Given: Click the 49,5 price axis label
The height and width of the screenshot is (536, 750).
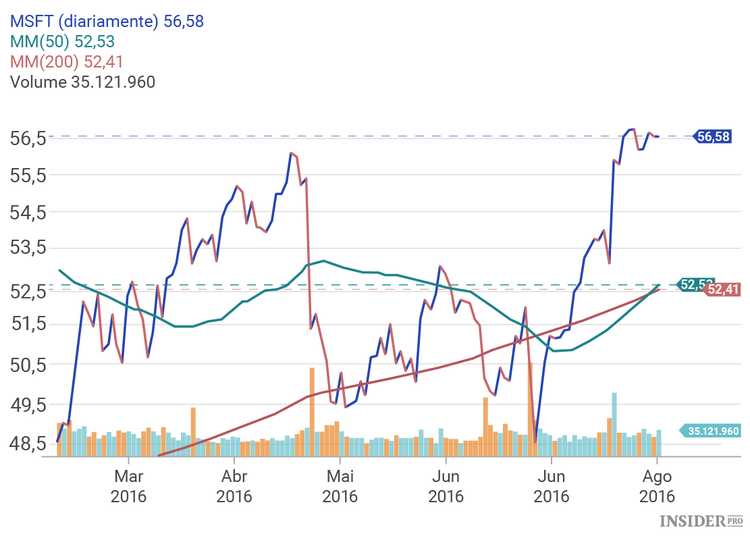Looking at the screenshot, I should click(x=28, y=404).
